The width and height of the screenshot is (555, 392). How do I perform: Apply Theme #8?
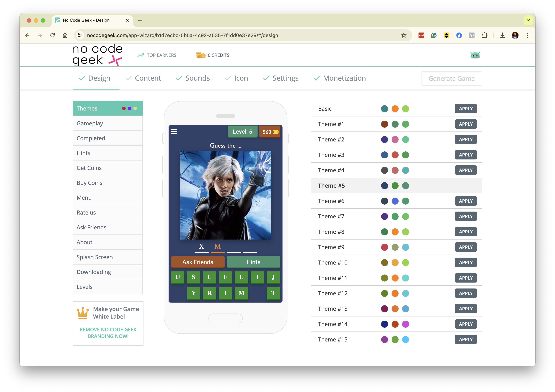(x=466, y=232)
